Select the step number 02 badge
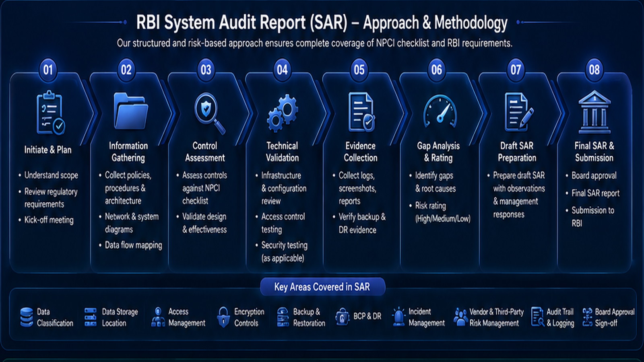 click(126, 70)
